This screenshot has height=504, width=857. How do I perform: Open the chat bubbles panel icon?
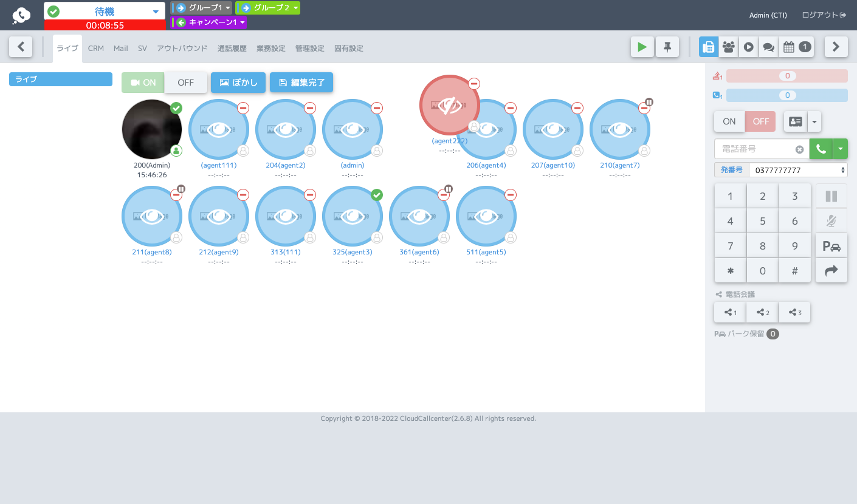[x=769, y=47]
